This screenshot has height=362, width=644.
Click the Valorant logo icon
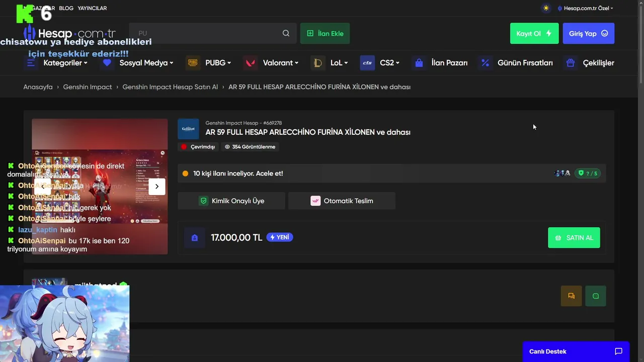(x=250, y=63)
